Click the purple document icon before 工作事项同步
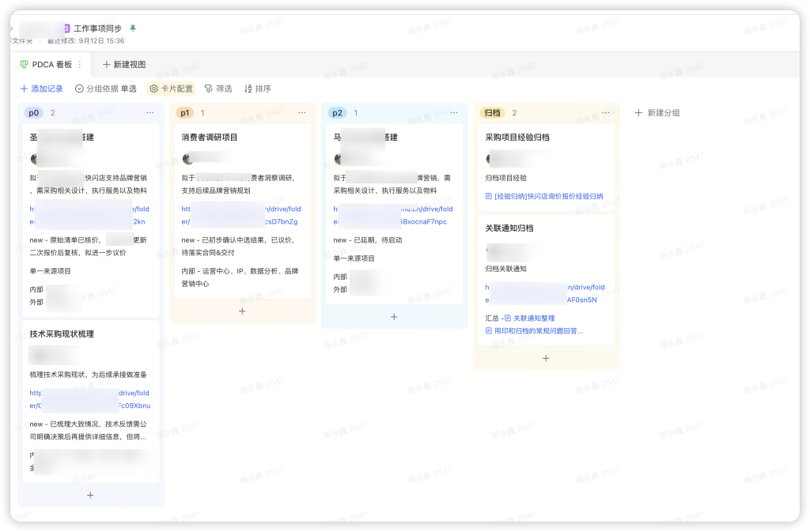 coord(66,28)
